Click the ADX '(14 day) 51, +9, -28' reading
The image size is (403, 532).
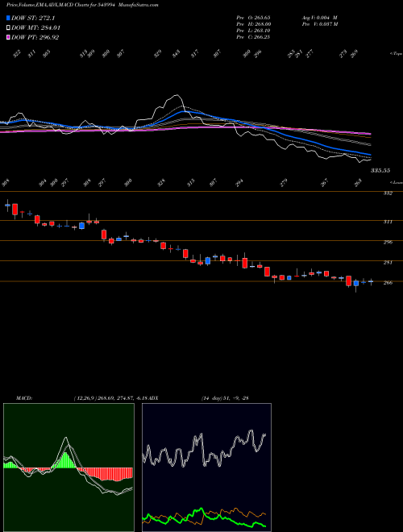click(x=225, y=397)
